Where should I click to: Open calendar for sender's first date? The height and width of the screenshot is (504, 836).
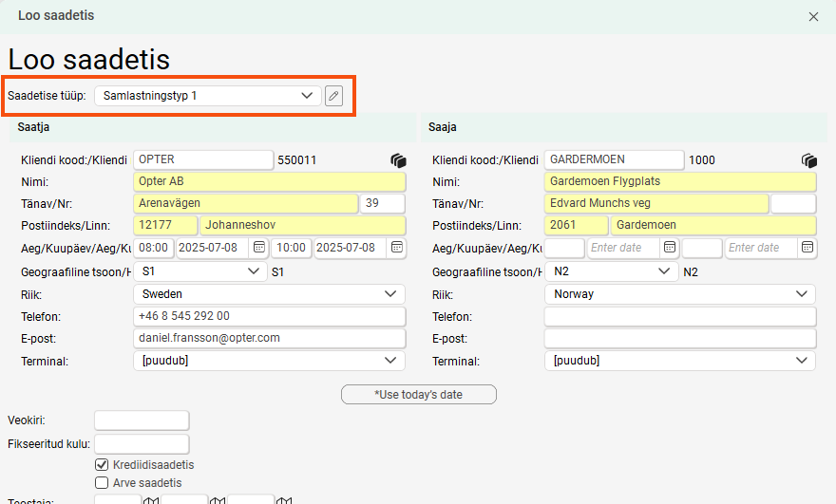[258, 248]
